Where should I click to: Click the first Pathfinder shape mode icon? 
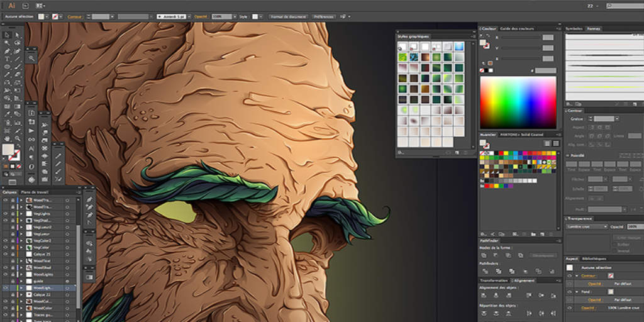coord(484,255)
